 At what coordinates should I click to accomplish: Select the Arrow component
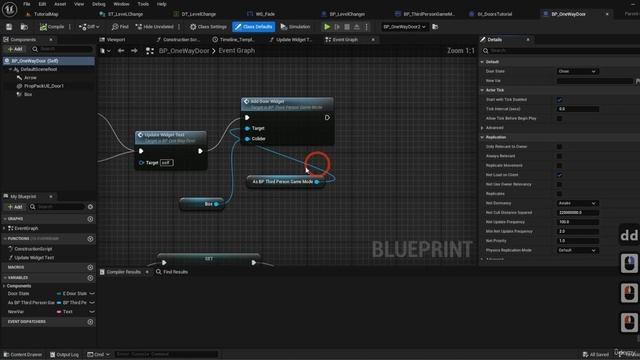(30, 78)
